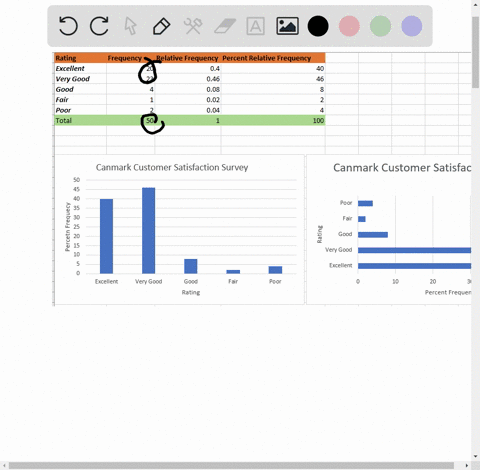Click the scroll right arrow
Viewport: 480px width, 470px height.
tap(467, 465)
